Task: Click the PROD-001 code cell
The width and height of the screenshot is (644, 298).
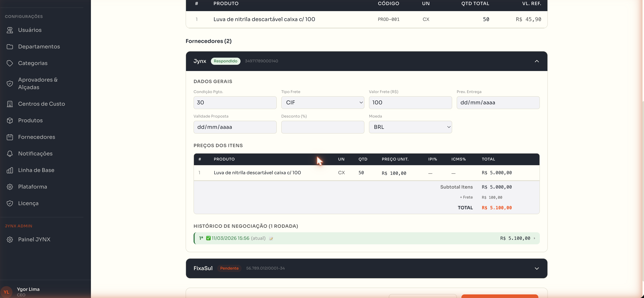Action: coord(389,19)
